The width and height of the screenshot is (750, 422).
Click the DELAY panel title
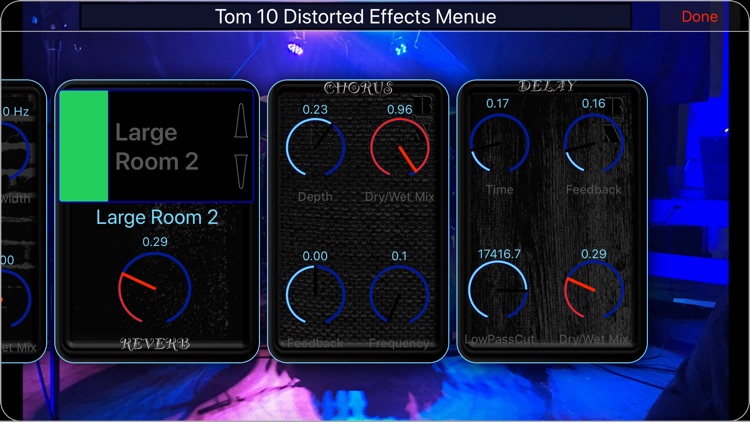546,86
